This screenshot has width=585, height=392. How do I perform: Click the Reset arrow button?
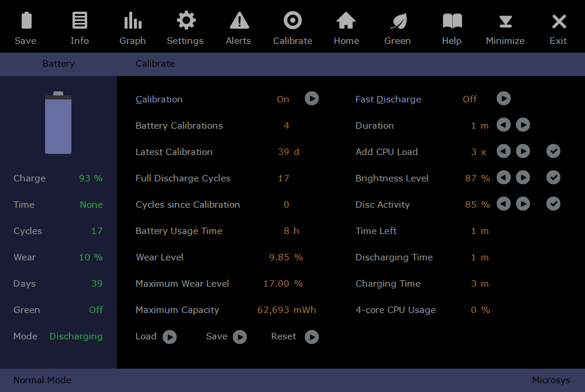[x=312, y=337]
